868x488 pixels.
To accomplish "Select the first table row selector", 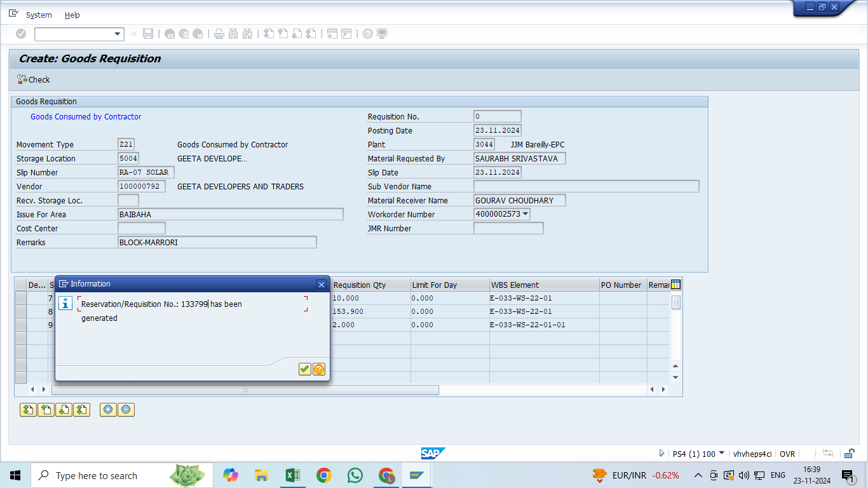I will point(21,298).
